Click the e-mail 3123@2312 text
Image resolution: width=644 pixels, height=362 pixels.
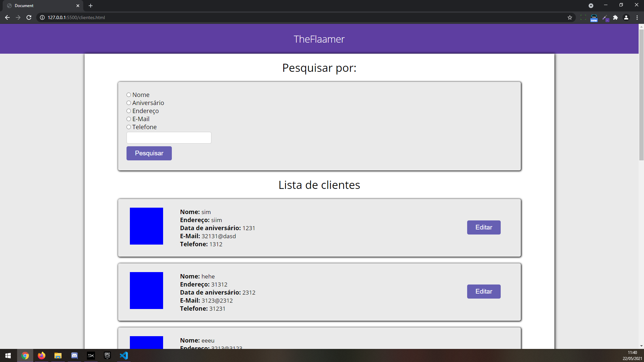(x=217, y=301)
